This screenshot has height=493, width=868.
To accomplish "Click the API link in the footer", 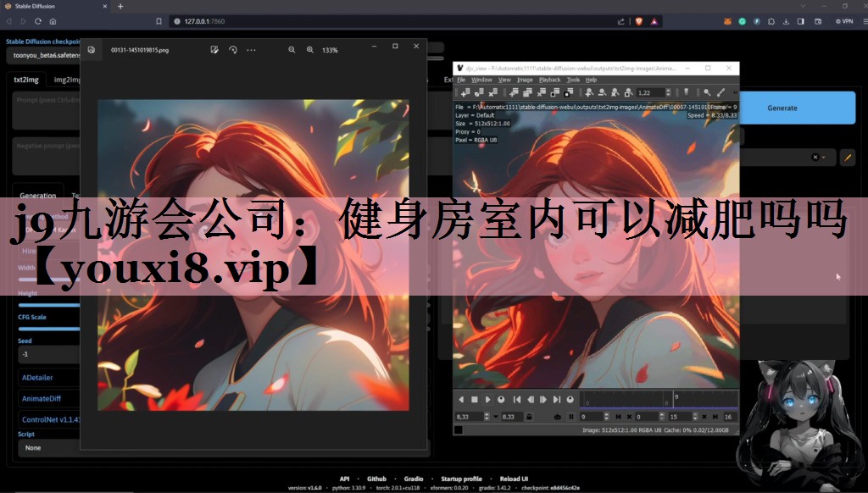I will [x=344, y=479].
